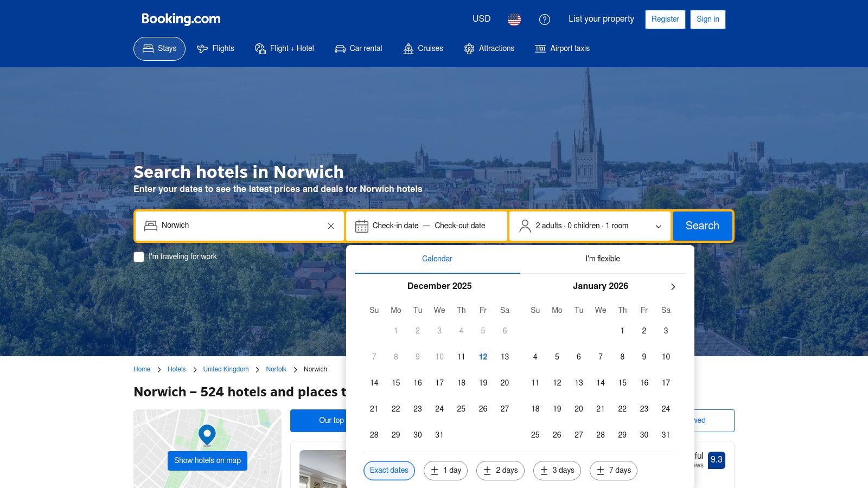Click the US flag language icon
Viewport: 868px width, 488px height.
(514, 20)
